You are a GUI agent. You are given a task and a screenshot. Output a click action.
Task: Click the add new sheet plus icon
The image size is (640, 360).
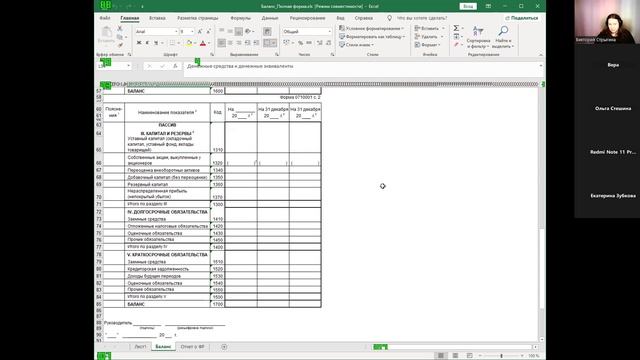point(224,347)
